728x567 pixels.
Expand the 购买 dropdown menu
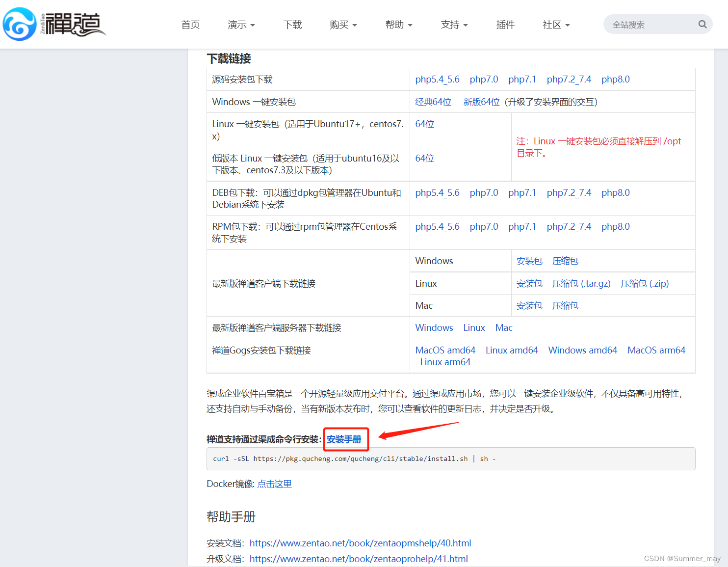tap(343, 25)
